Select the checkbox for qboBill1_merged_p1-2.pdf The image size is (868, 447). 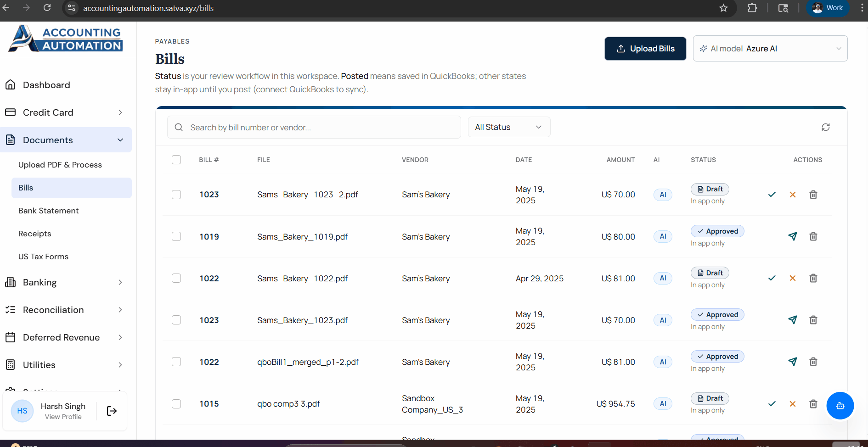(x=176, y=362)
